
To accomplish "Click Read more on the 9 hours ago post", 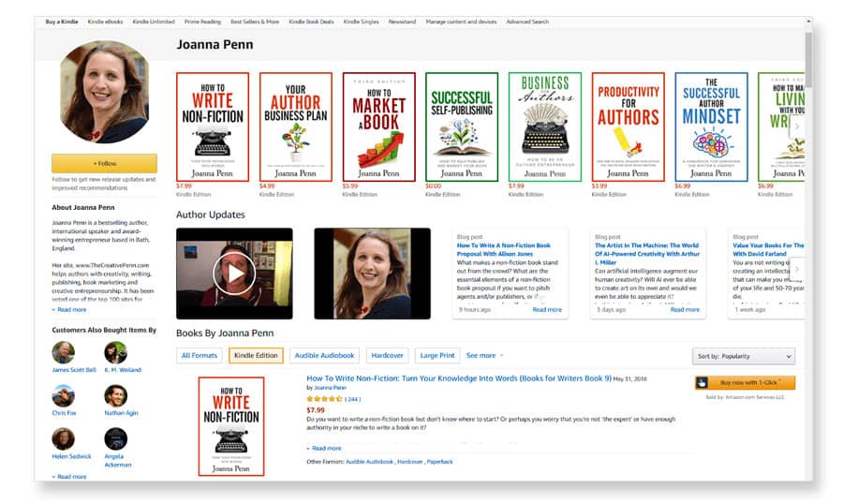I will pos(547,310).
